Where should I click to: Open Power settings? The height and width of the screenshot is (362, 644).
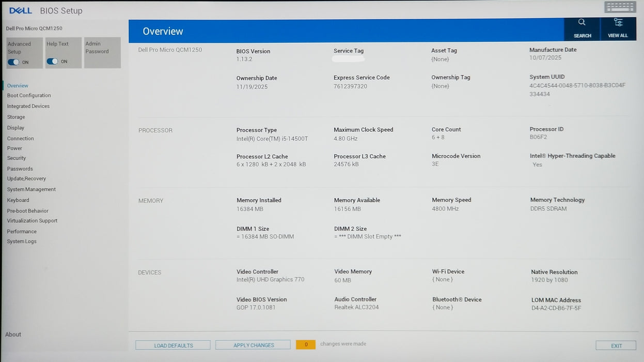click(x=14, y=148)
